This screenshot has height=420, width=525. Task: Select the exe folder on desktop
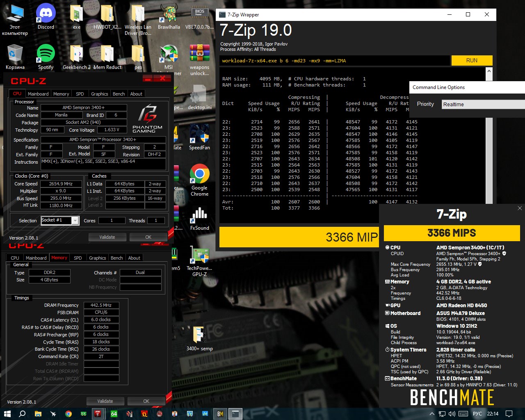(77, 17)
